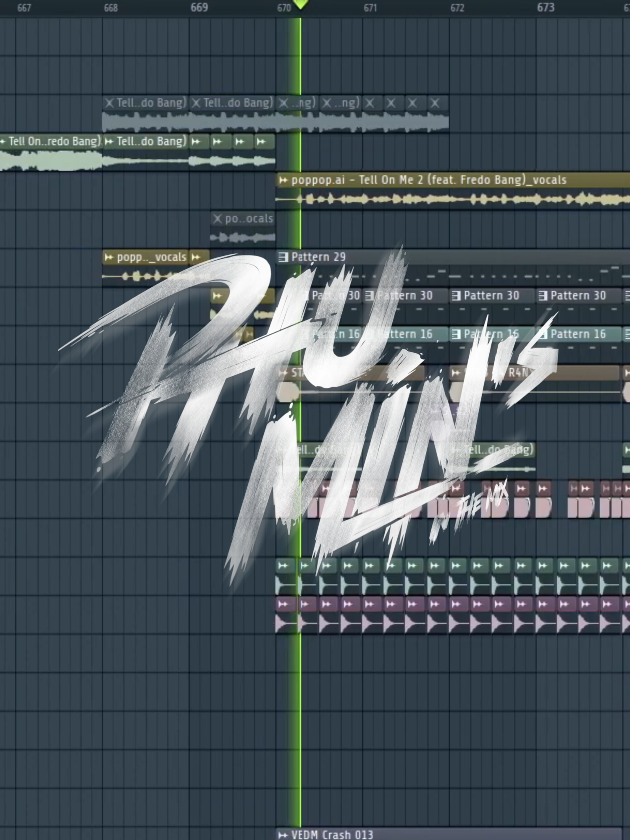Jump to bar 669 on the ruler
This screenshot has width=630, height=840.
coord(199,8)
